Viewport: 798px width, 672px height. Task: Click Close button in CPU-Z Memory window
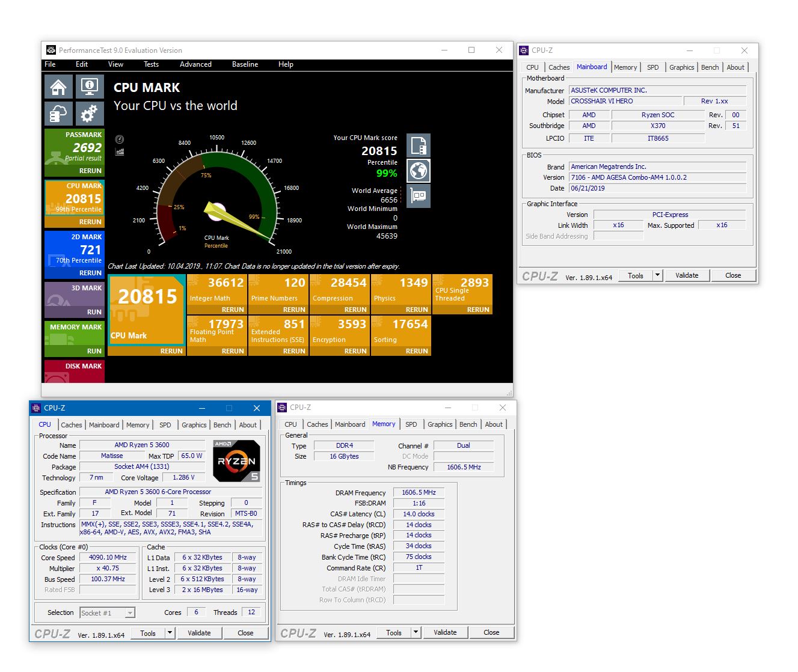[x=491, y=632]
